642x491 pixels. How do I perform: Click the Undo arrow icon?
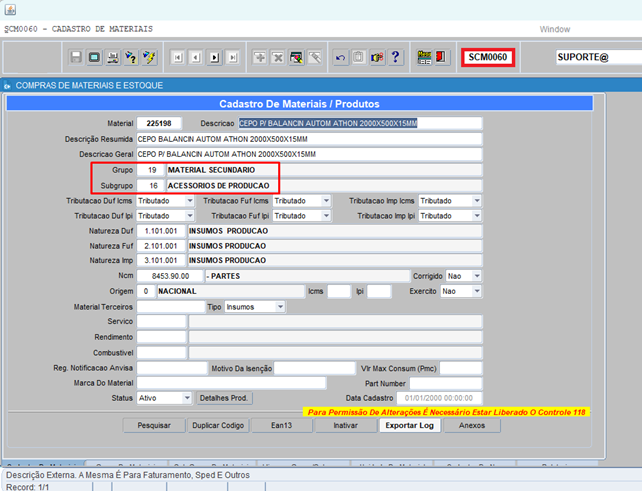click(x=340, y=57)
